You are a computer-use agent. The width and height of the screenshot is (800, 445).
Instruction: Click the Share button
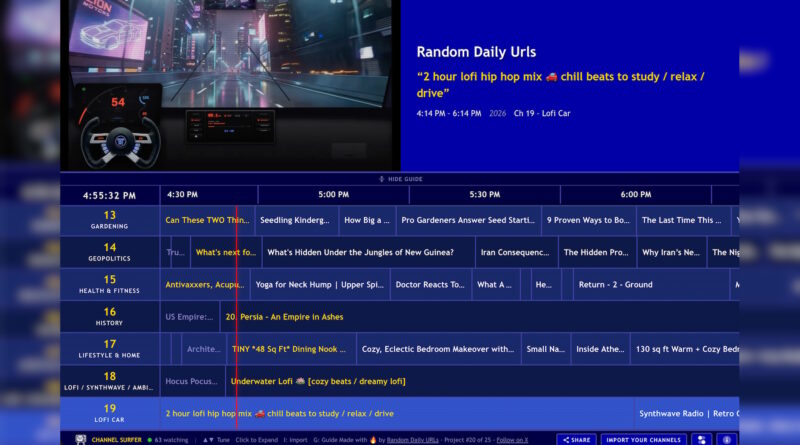(576, 439)
